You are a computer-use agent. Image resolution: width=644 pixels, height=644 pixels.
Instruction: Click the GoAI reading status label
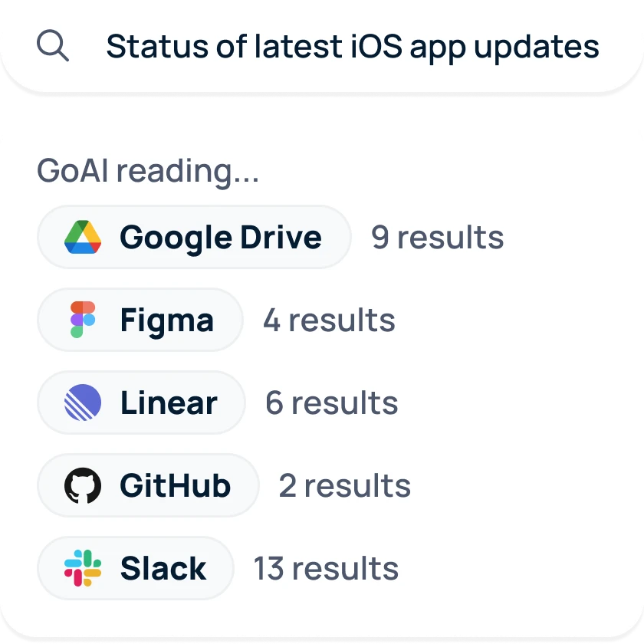[148, 169]
